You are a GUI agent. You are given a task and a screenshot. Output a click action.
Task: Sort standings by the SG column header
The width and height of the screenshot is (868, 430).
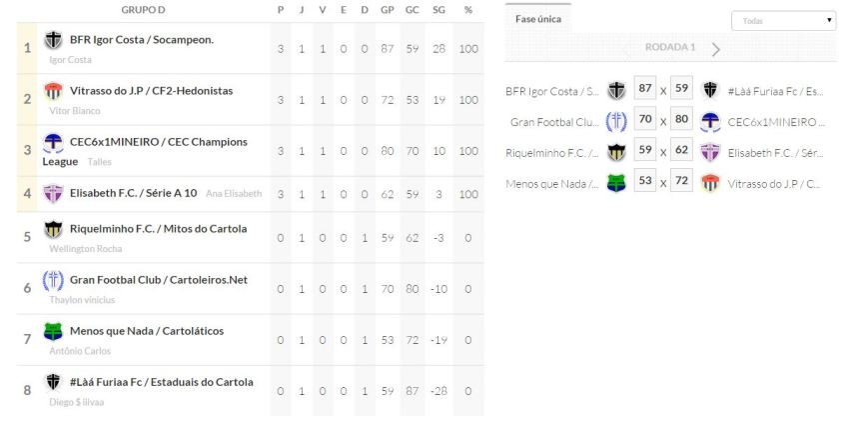pyautogui.click(x=439, y=9)
